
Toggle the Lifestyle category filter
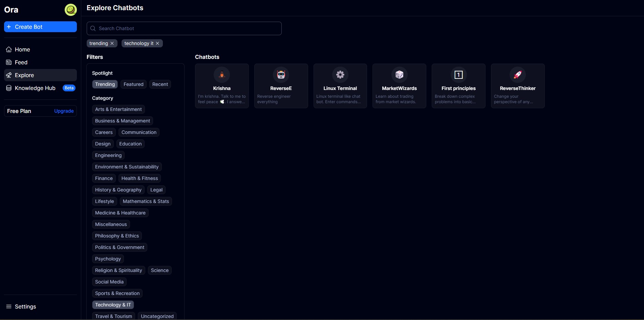click(x=105, y=201)
